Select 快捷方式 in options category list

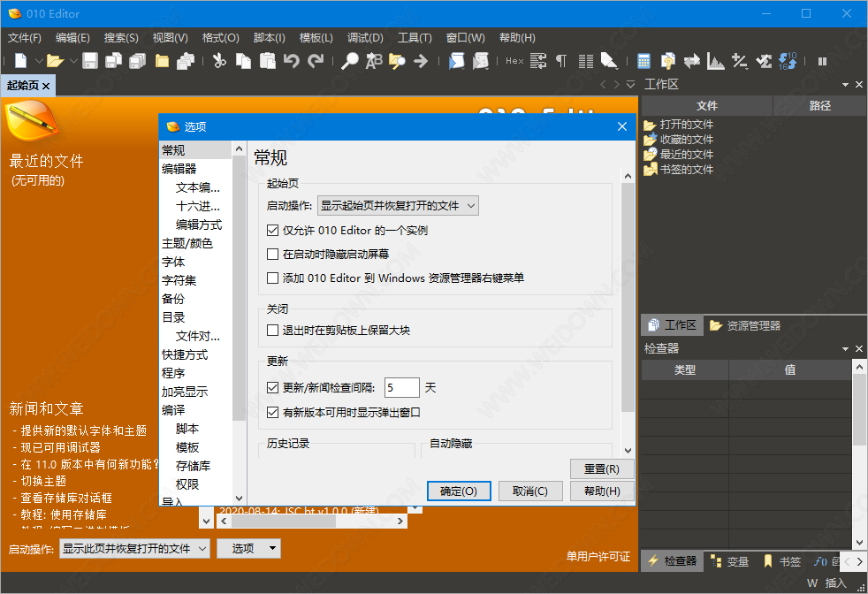pos(185,354)
